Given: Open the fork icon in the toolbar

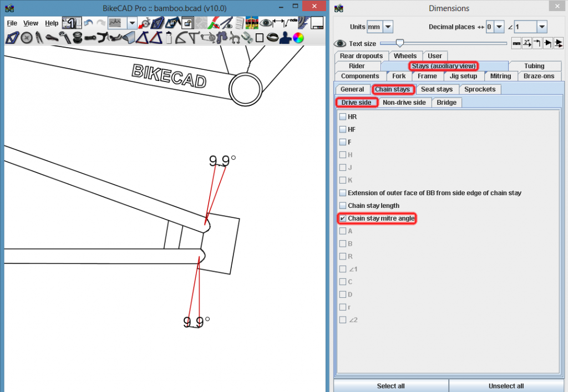Looking at the screenshot, I should point(39,38).
